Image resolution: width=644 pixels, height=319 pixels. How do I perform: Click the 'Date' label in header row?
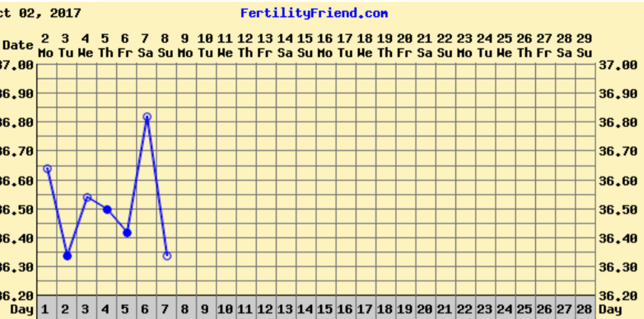pos(18,46)
